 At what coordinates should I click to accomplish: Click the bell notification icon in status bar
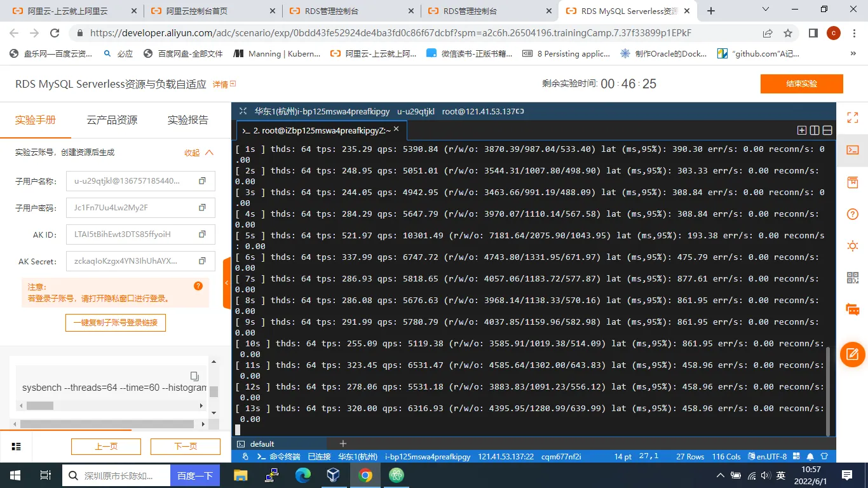pos(810,457)
